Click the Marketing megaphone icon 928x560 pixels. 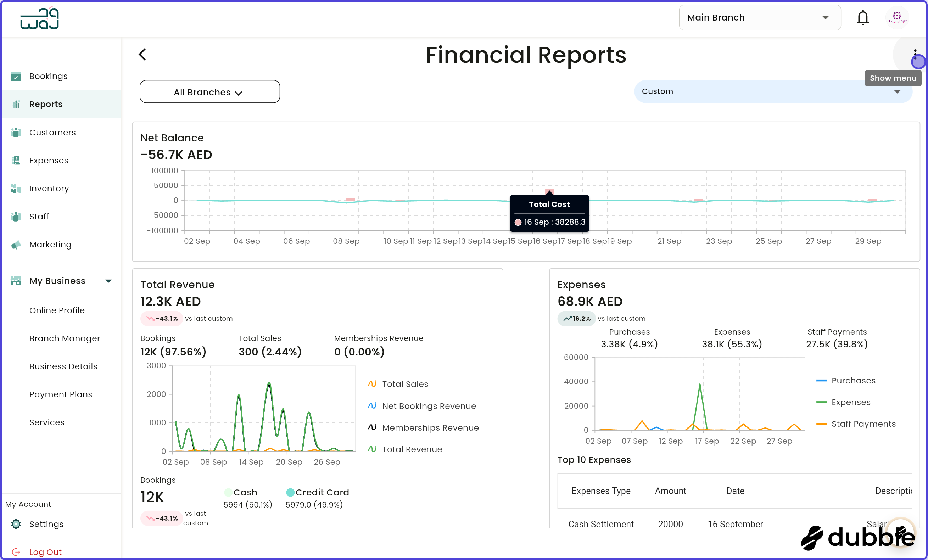click(x=16, y=245)
